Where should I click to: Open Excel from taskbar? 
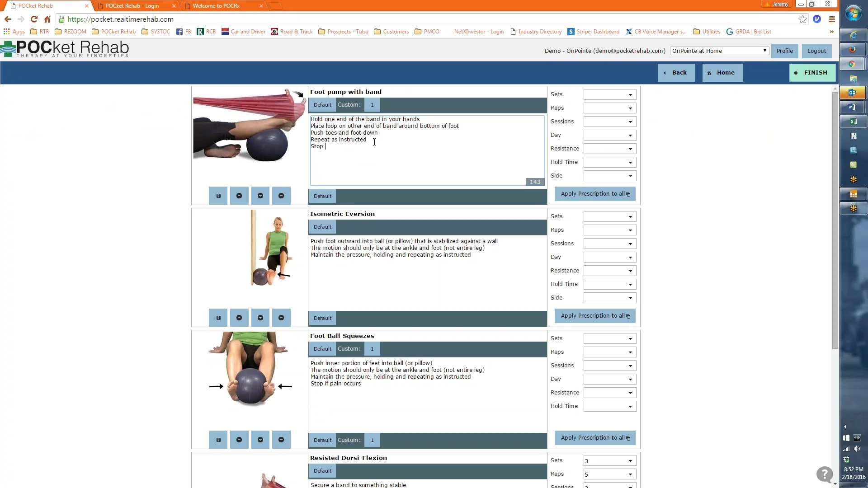(x=853, y=122)
